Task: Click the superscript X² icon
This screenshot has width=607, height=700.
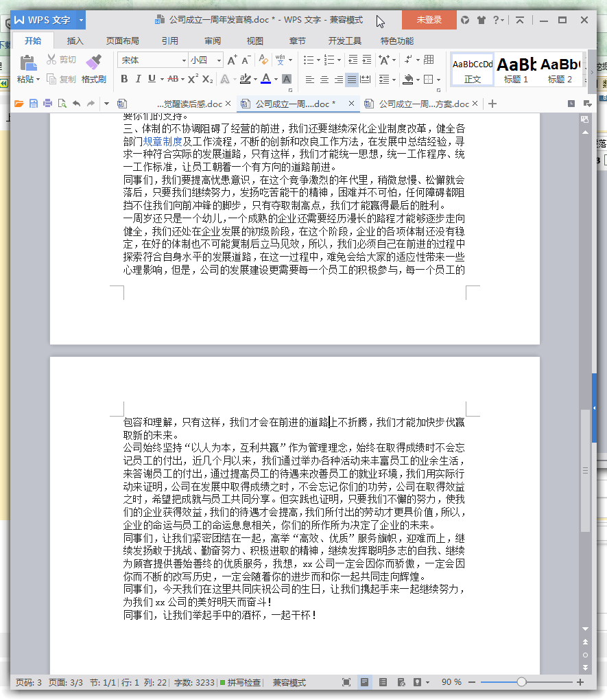Action: click(x=193, y=79)
